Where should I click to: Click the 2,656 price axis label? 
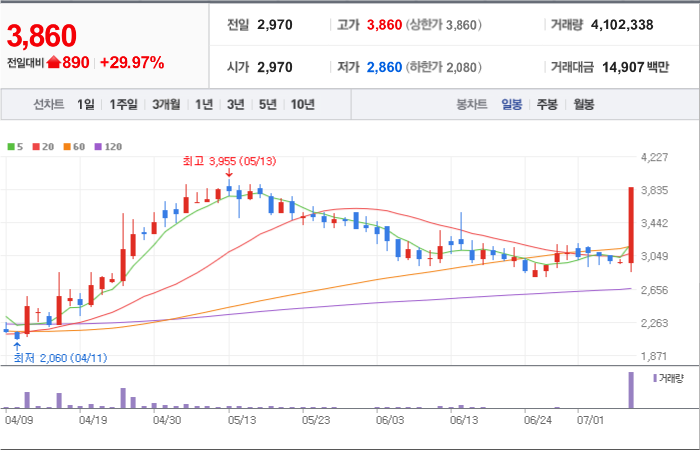(654, 290)
